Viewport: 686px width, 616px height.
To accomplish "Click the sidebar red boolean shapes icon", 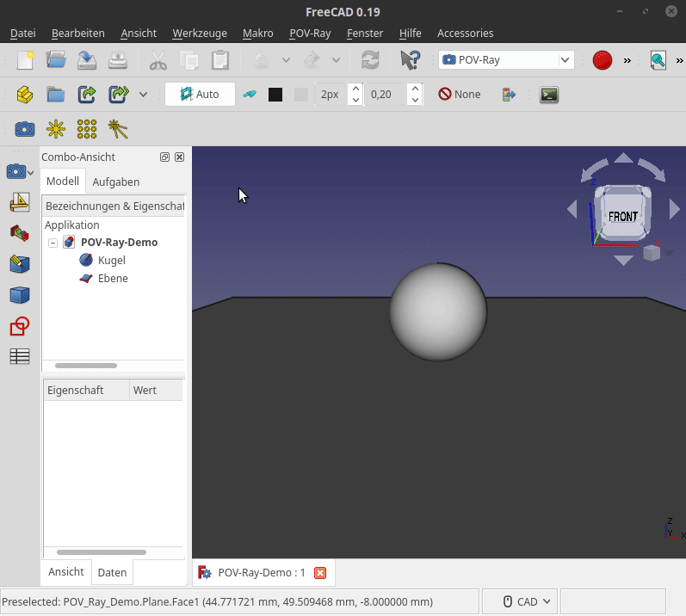I will tap(20, 326).
